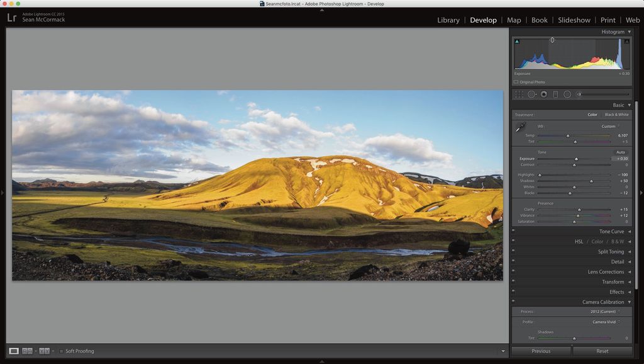The width and height of the screenshot is (644, 364).
Task: Adjust the Clarity slider
Action: [579, 210]
